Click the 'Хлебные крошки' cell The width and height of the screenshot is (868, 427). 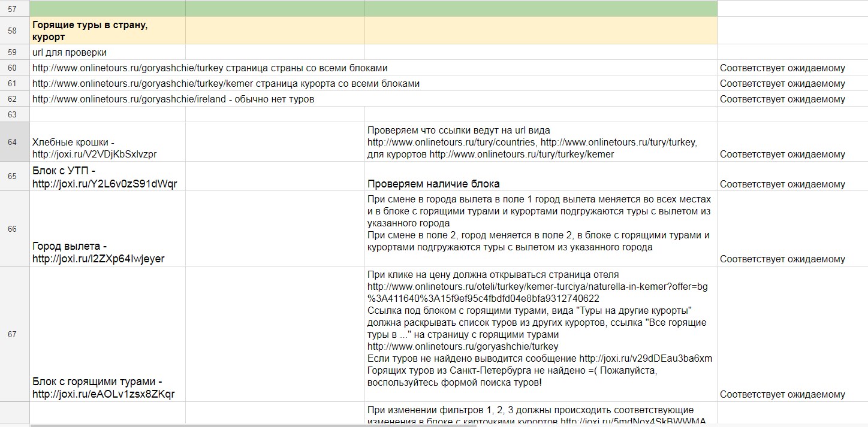point(107,142)
